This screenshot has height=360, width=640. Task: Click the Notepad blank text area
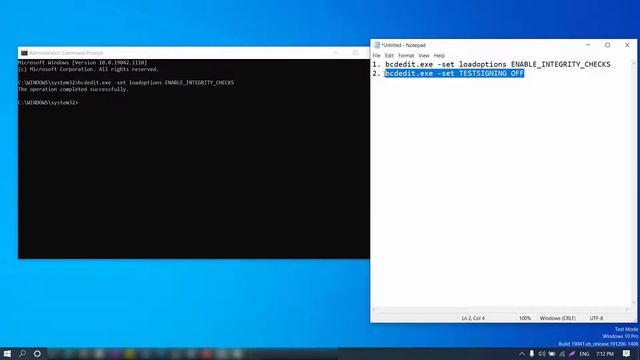click(x=500, y=192)
